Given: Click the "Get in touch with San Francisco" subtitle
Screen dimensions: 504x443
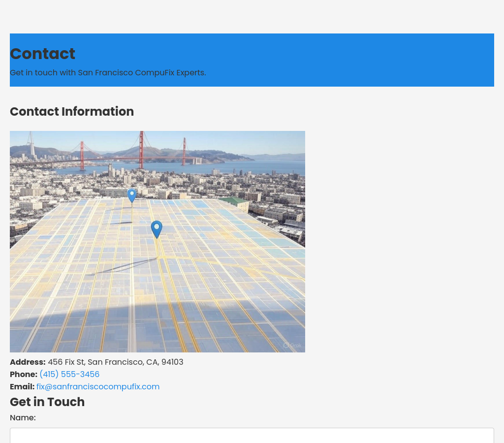Looking at the screenshot, I should pyautogui.click(x=108, y=73).
